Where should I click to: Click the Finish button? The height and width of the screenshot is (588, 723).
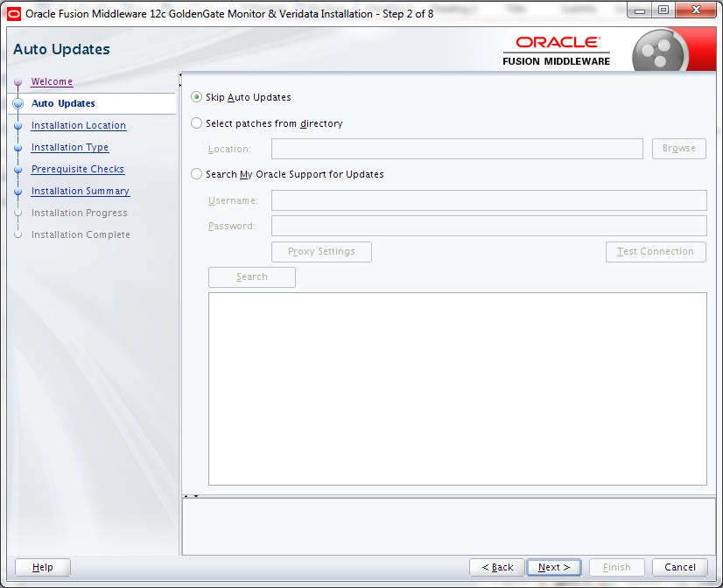tap(616, 567)
